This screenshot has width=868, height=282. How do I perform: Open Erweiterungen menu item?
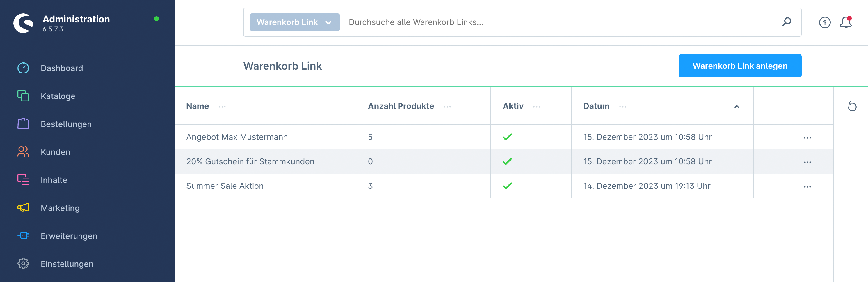click(x=69, y=236)
